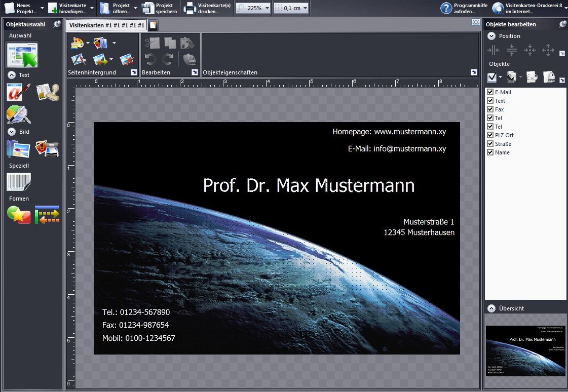Toggle the PLZ Ort checkbox
The width and height of the screenshot is (568, 392).
(490, 135)
